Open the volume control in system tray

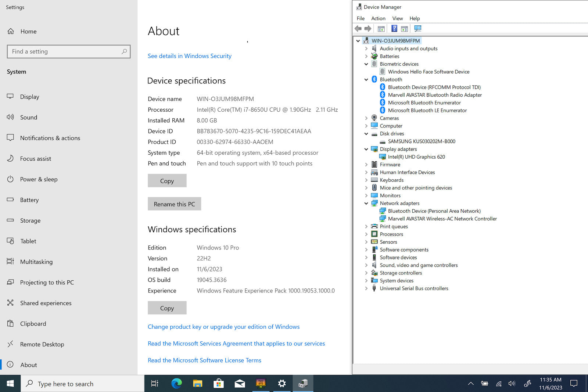512,384
